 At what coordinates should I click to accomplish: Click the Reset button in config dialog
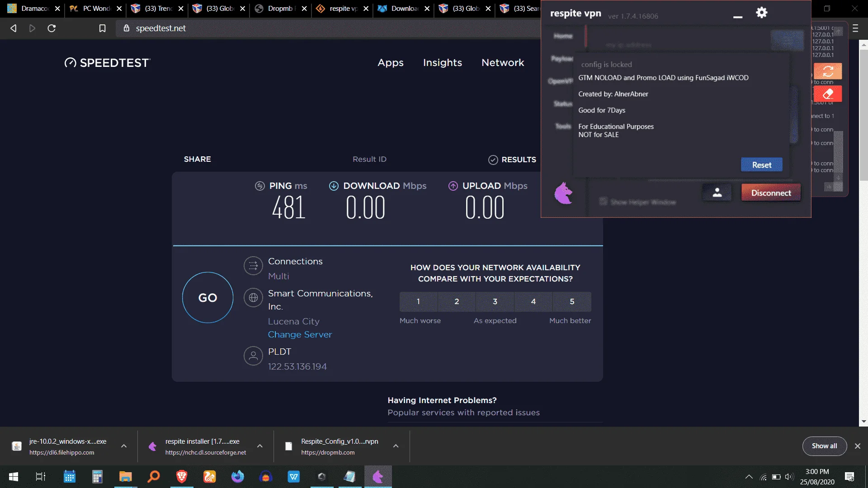pos(762,165)
